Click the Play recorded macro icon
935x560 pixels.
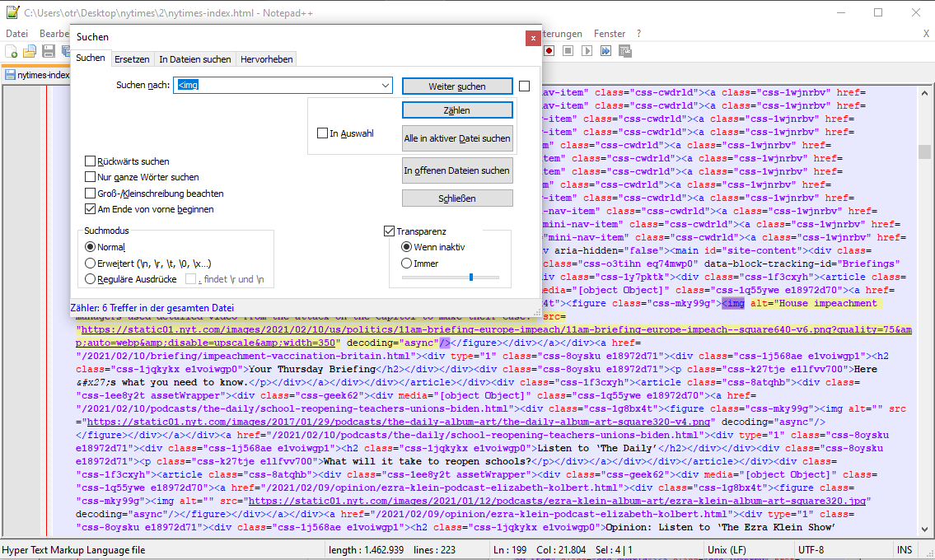coord(587,51)
